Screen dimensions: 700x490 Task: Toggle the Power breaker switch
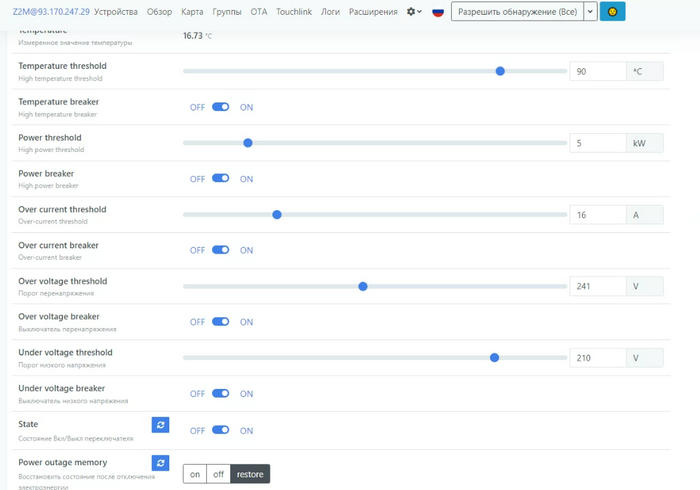[x=221, y=179]
